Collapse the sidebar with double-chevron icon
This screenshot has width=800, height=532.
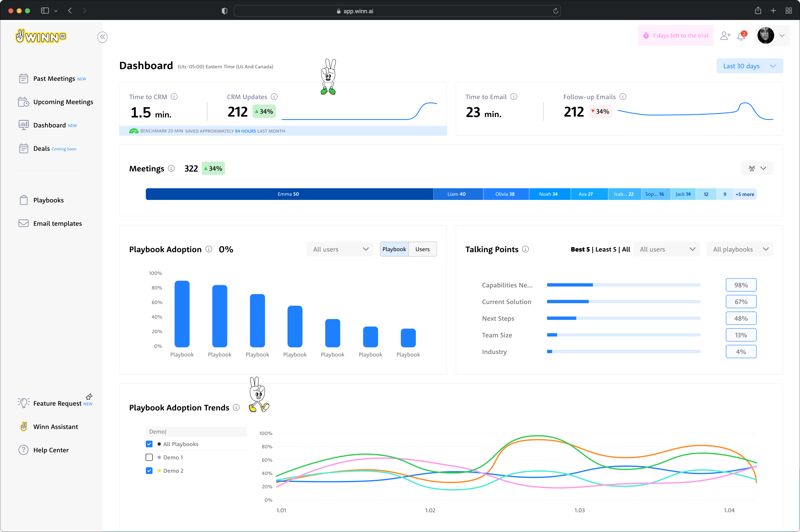tap(102, 37)
